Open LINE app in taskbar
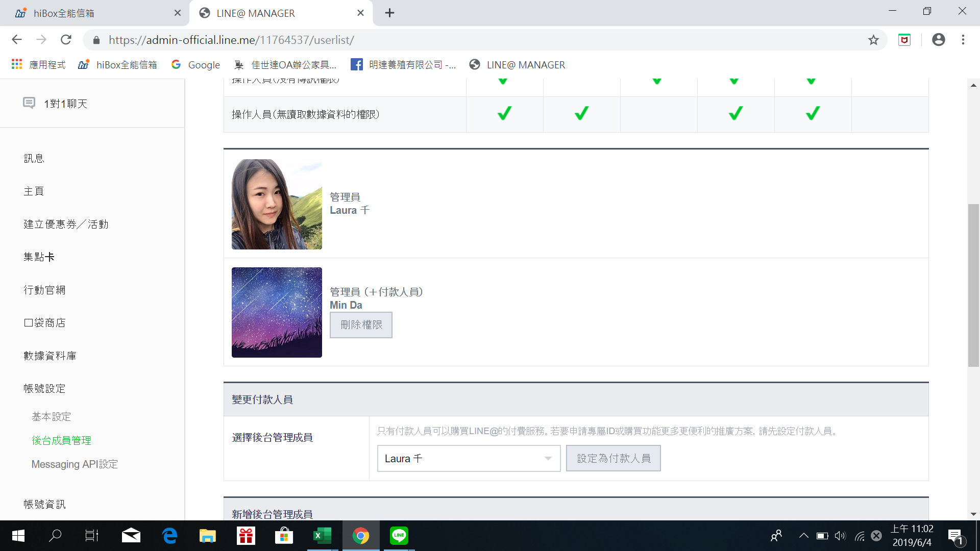Viewport: 980px width, 551px height. point(399,536)
